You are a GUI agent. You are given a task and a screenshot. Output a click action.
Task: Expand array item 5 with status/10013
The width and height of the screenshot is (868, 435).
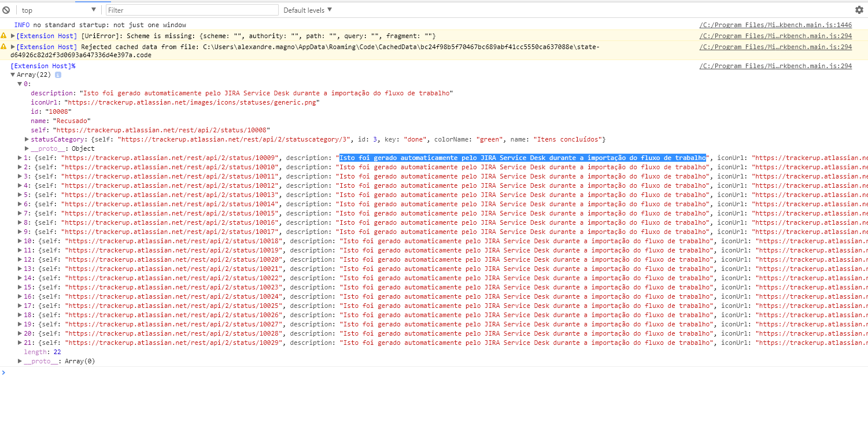(20, 195)
